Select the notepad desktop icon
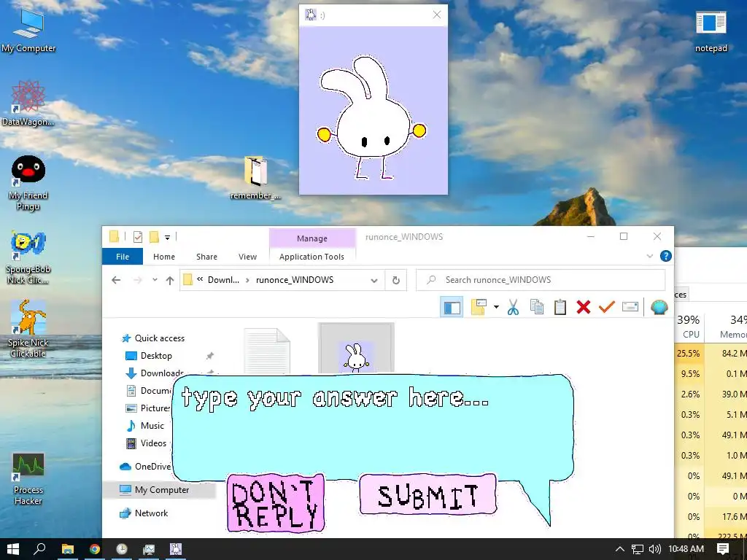This screenshot has height=560, width=747. (711, 31)
